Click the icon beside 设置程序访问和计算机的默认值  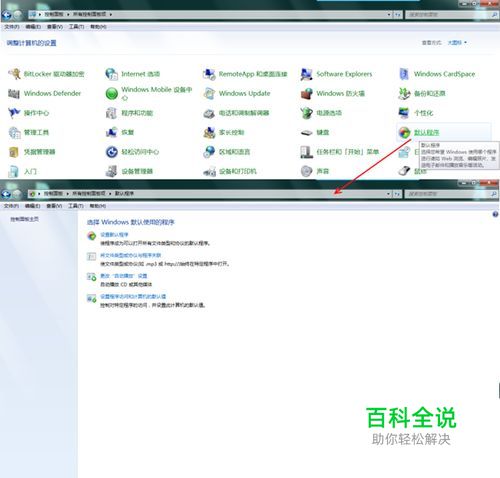pyautogui.click(x=92, y=298)
